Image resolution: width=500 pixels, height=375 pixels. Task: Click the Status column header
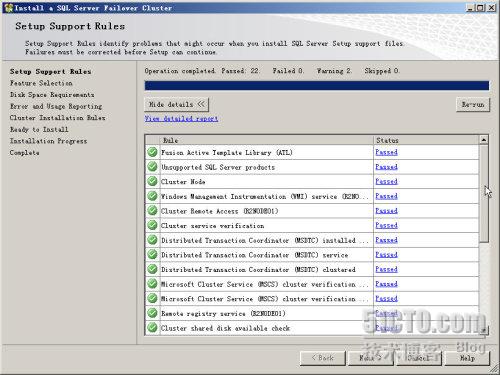(426, 140)
